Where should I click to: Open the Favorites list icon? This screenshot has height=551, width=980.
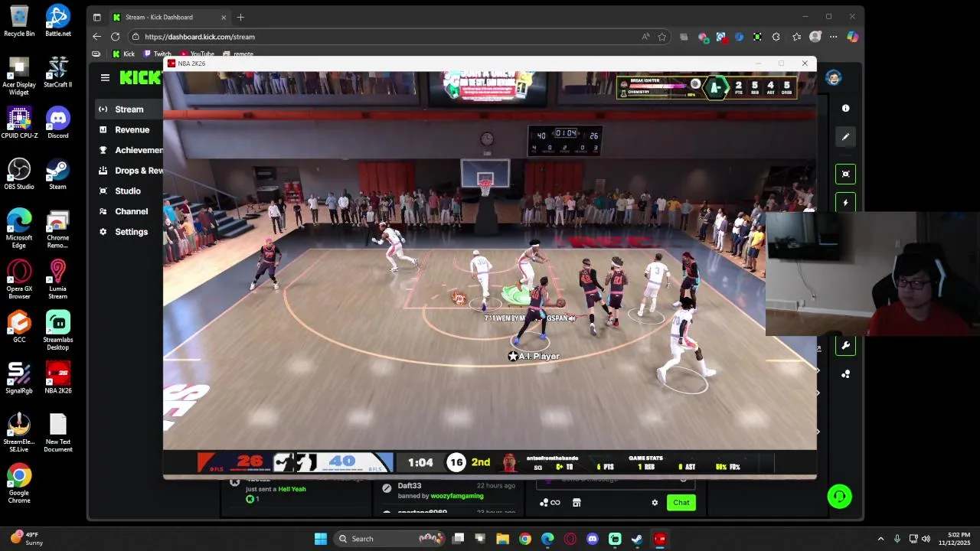(797, 37)
